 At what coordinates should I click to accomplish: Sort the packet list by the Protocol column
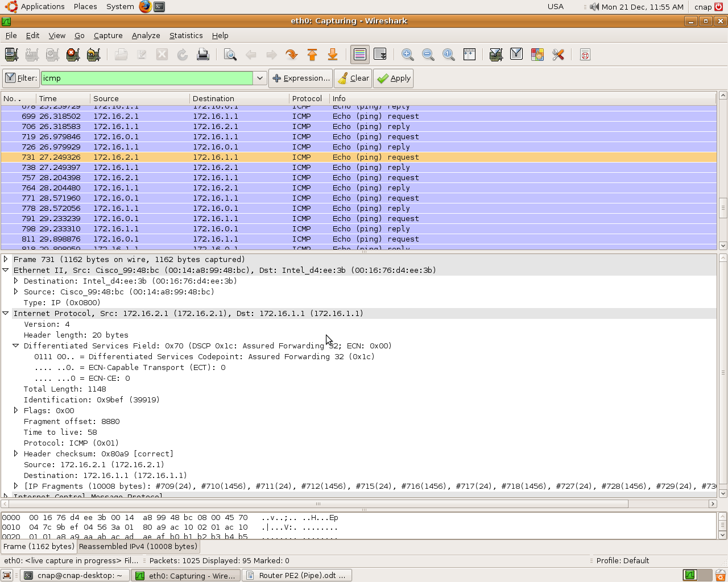pos(309,98)
